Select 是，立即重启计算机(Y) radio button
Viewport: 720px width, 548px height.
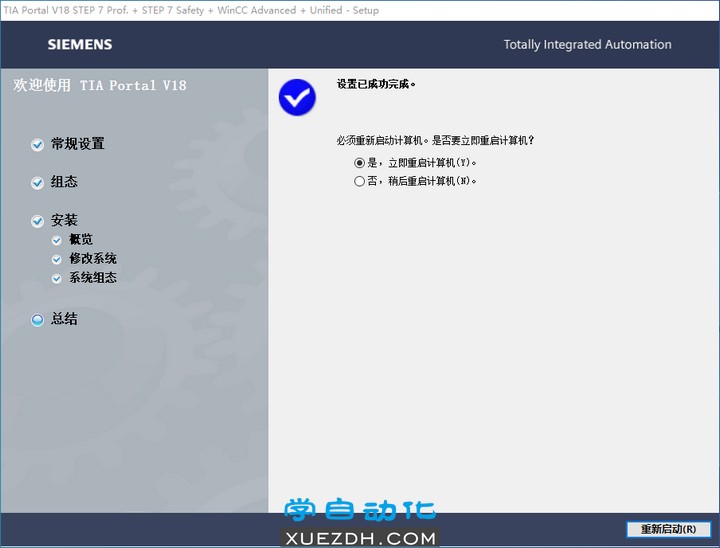coord(359,163)
